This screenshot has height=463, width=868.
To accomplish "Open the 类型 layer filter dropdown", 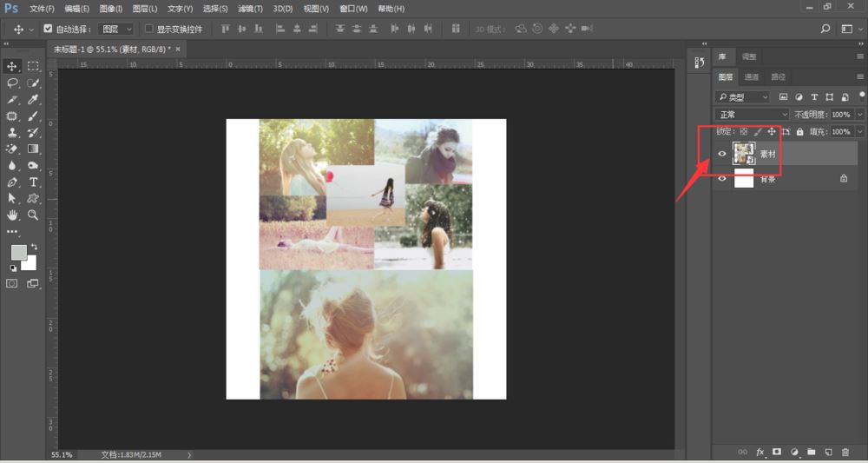I will click(x=742, y=97).
